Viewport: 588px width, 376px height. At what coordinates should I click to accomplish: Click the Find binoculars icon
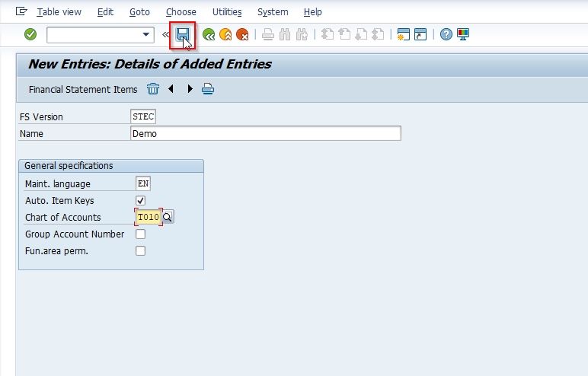(x=285, y=35)
